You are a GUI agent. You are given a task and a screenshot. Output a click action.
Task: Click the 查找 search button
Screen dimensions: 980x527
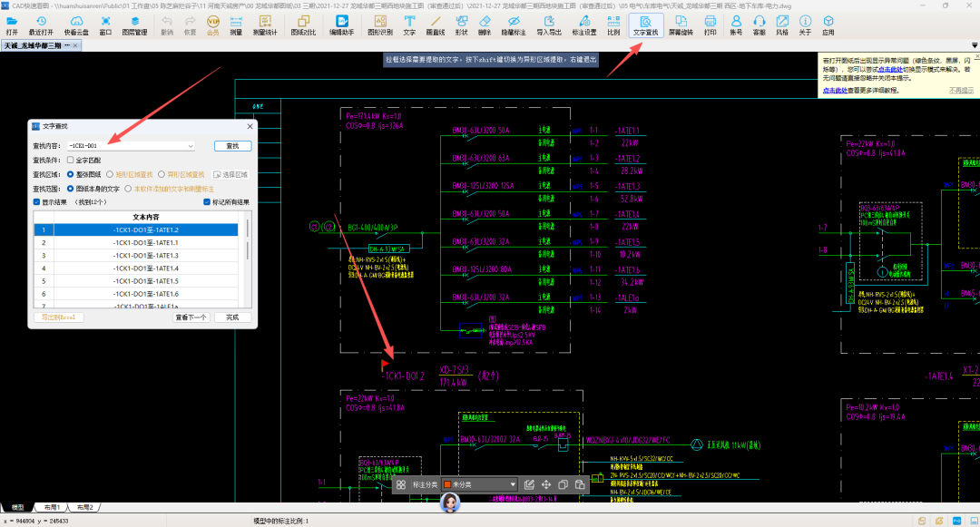(232, 146)
